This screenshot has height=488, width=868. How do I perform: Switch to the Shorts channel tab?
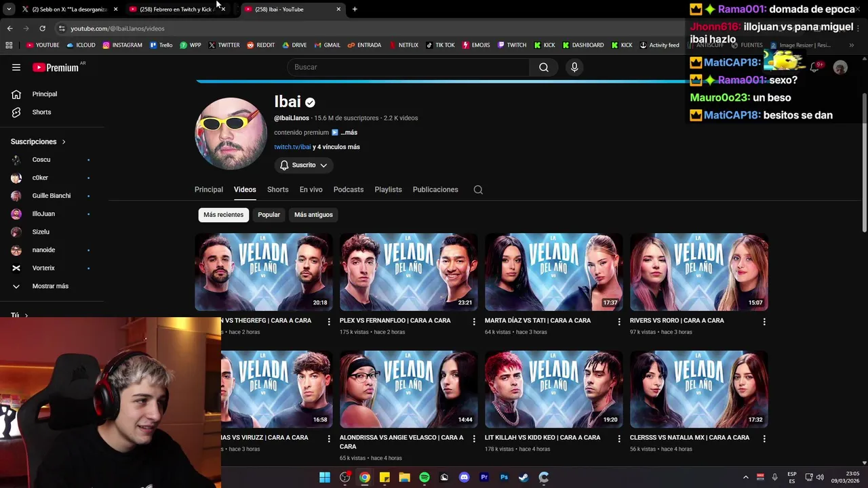click(277, 190)
